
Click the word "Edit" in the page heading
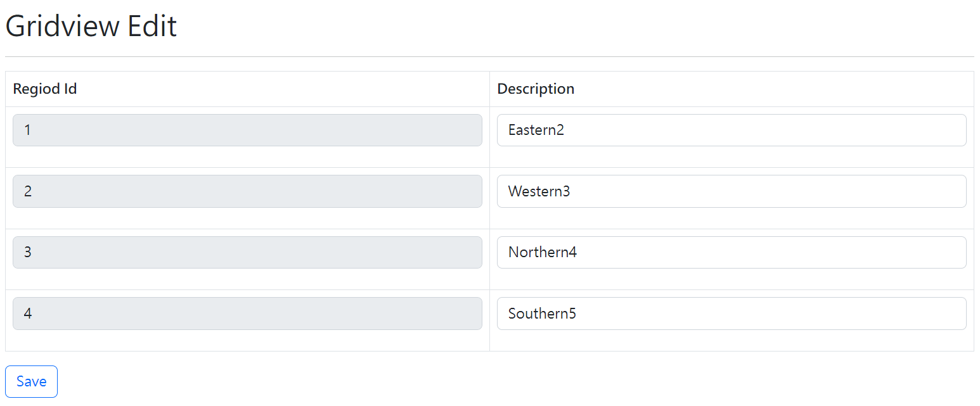pos(152,27)
